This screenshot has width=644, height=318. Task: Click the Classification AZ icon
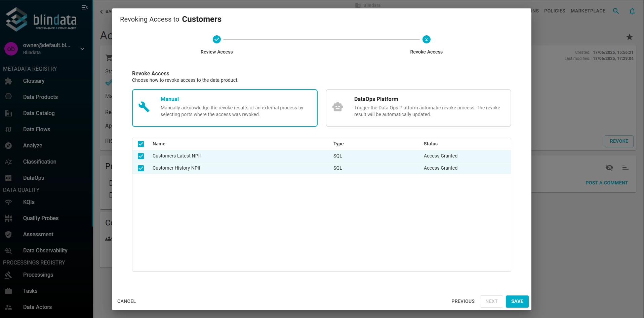[8, 162]
